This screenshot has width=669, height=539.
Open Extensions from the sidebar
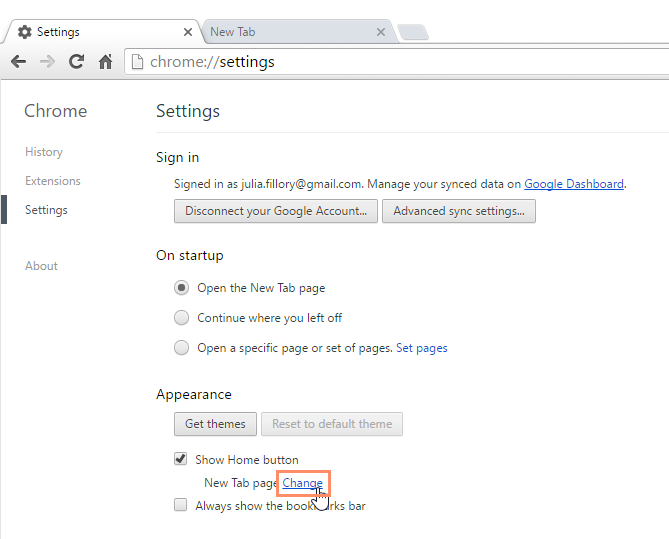53,181
